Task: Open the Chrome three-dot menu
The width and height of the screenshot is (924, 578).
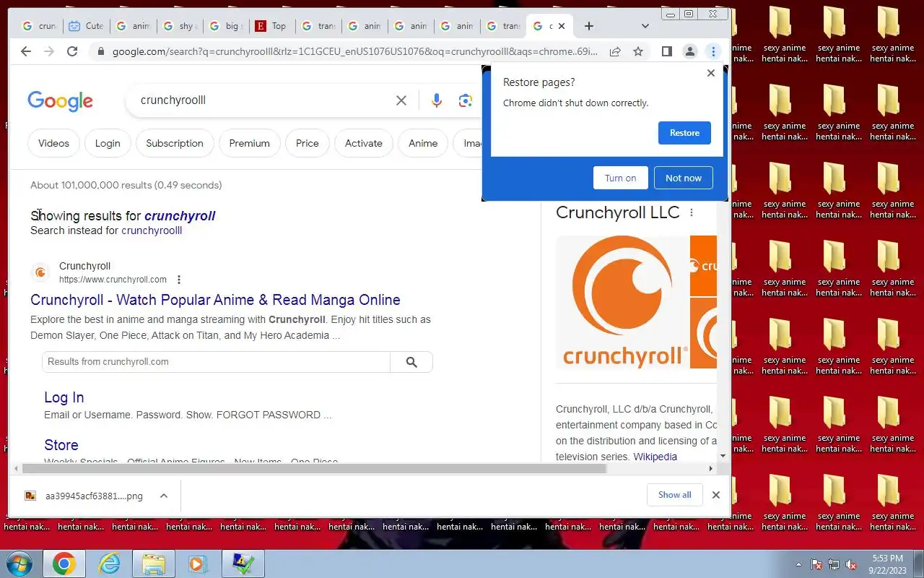Action: click(x=713, y=51)
